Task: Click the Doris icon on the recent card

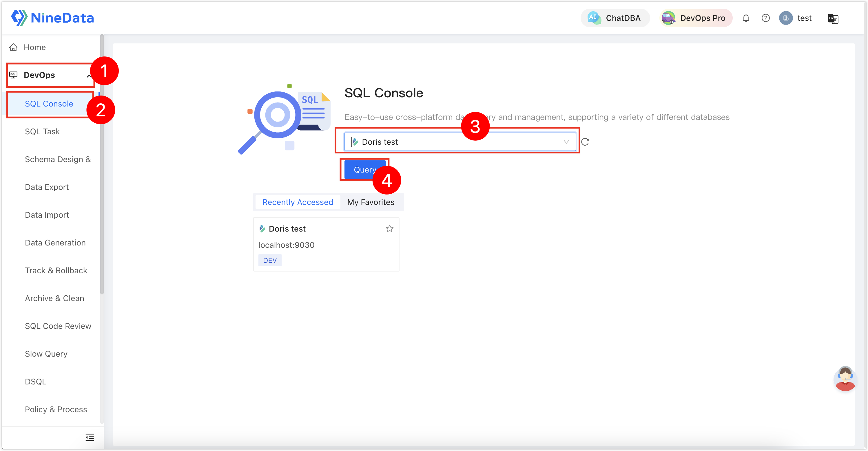Action: [x=262, y=229]
